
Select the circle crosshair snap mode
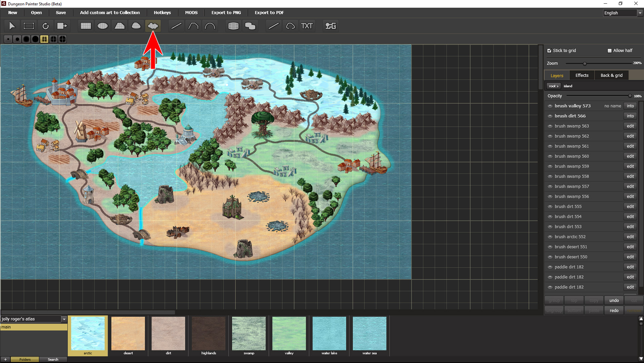click(63, 39)
